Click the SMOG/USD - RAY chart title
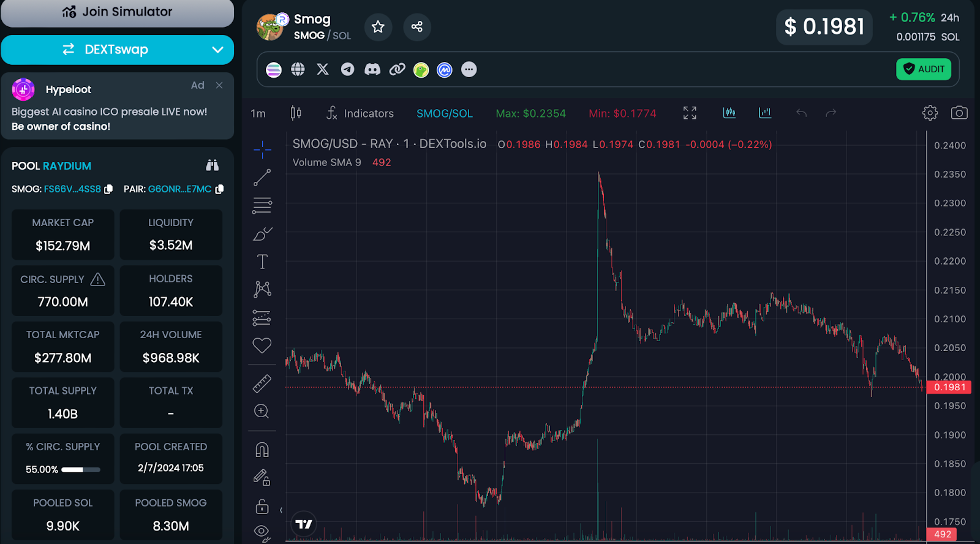This screenshot has width=980, height=544. [x=390, y=144]
